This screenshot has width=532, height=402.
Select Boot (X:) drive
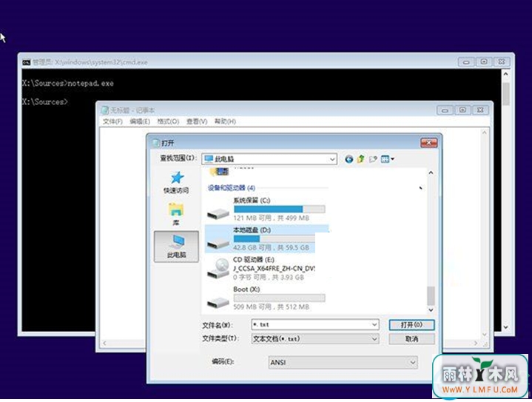coord(266,298)
